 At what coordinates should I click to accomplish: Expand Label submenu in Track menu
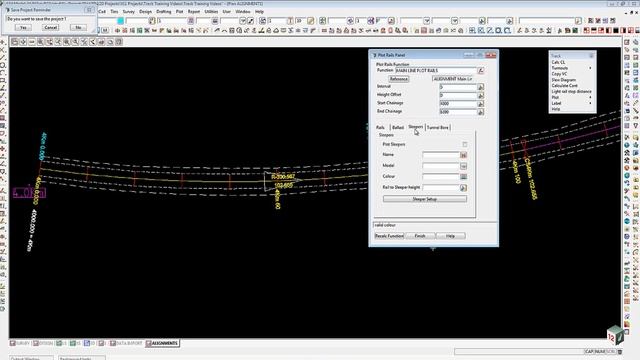(x=571, y=103)
